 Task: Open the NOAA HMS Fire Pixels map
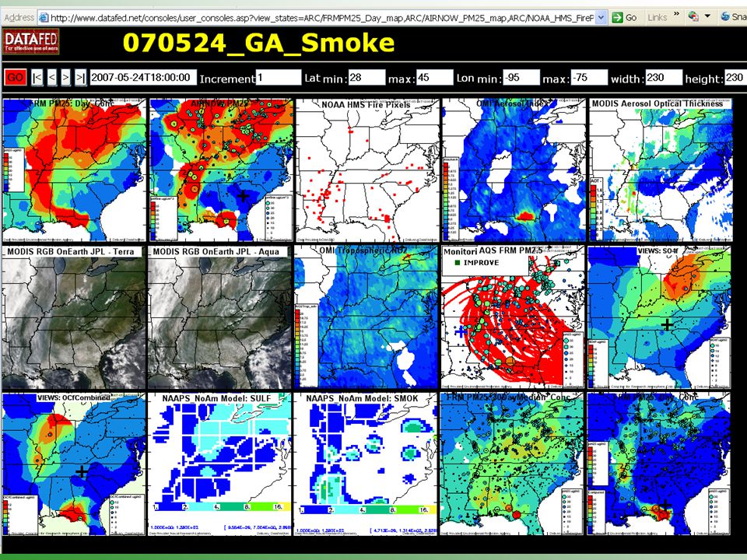pos(367,170)
